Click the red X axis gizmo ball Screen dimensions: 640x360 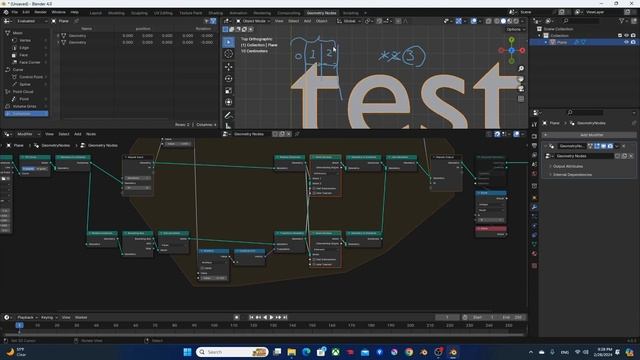522,50
